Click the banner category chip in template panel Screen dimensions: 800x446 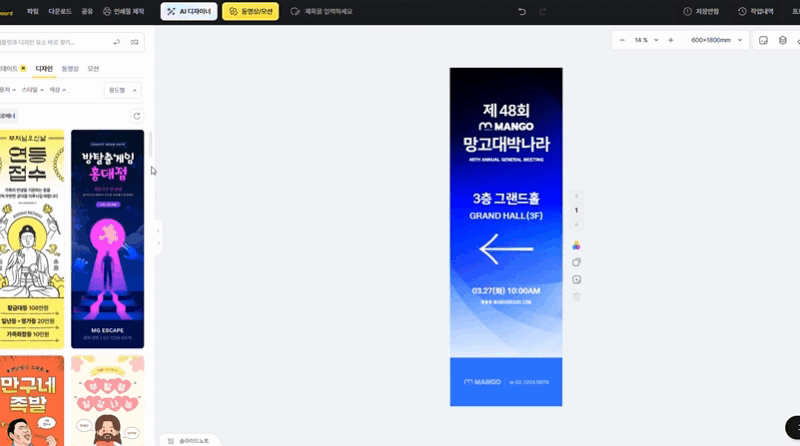(8, 116)
